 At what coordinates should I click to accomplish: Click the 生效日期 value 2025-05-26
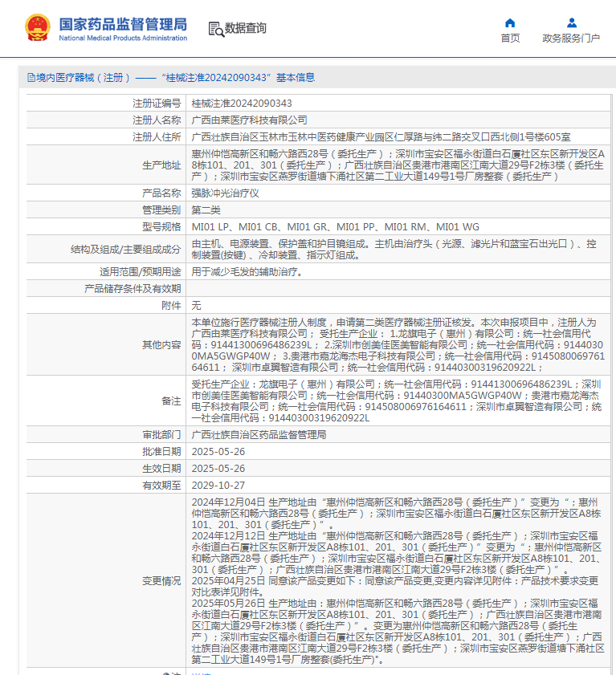point(218,469)
